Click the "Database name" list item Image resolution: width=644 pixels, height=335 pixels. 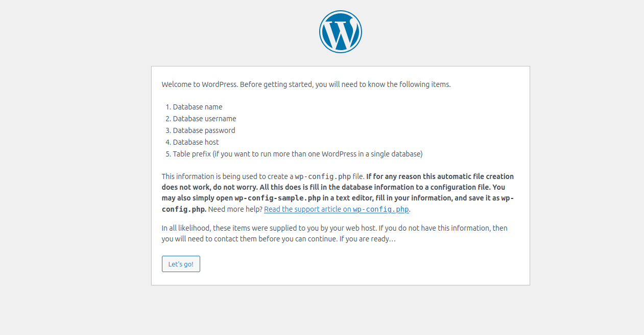tap(198, 107)
